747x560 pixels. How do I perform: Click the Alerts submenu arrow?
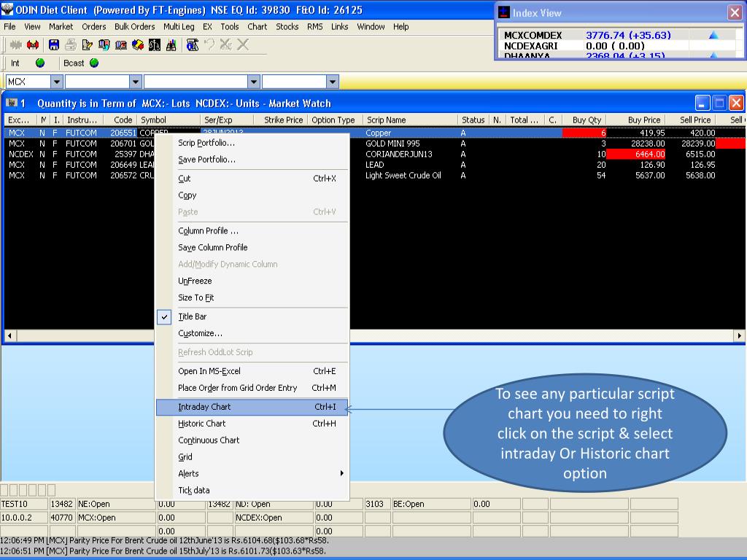pos(341,473)
